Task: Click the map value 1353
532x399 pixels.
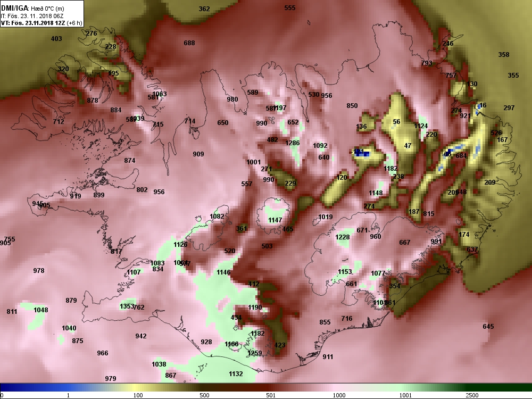Action: click(x=127, y=306)
